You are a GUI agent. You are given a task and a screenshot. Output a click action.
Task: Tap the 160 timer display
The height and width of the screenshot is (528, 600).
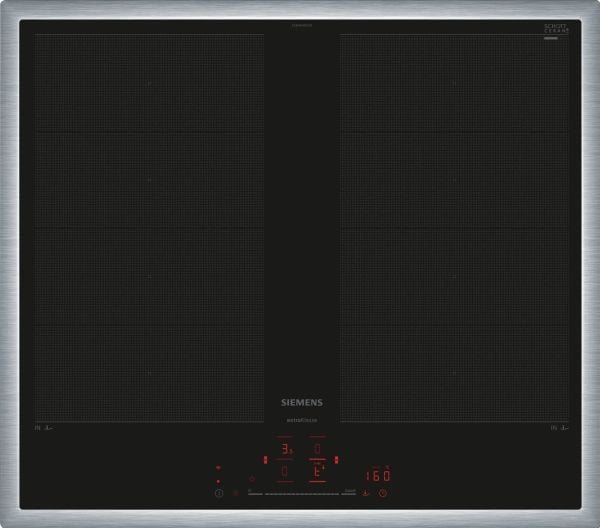[378, 476]
